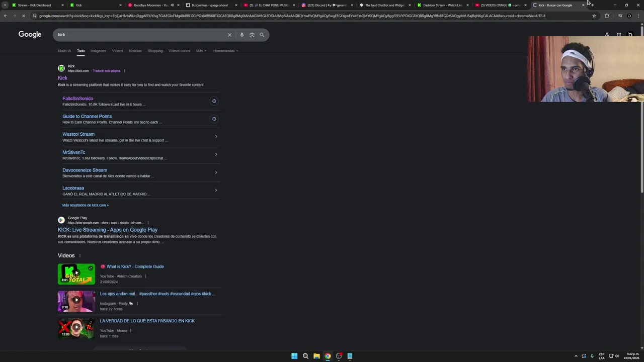Switch to Discord browser tab
The height and width of the screenshot is (362, 644).
tap(327, 5)
